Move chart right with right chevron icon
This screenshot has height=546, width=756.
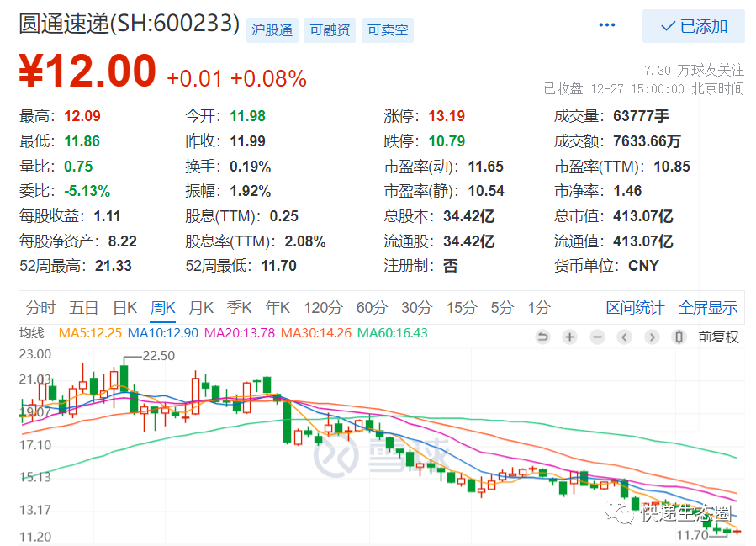(652, 337)
